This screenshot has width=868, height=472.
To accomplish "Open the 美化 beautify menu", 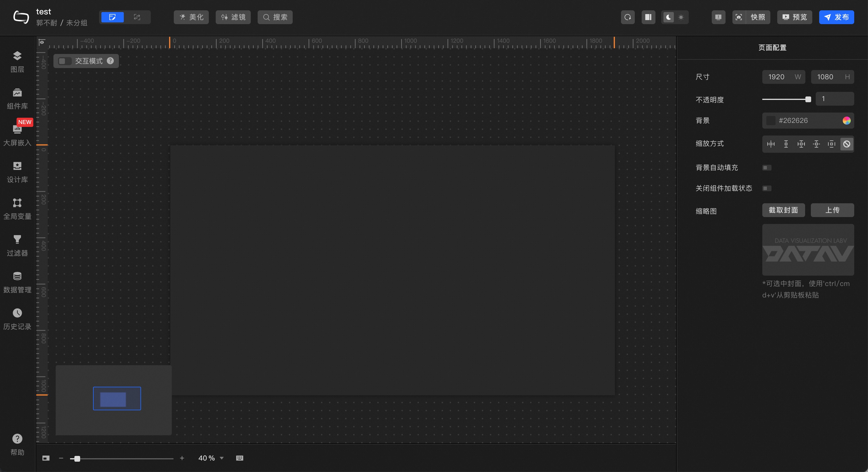I will click(x=191, y=17).
